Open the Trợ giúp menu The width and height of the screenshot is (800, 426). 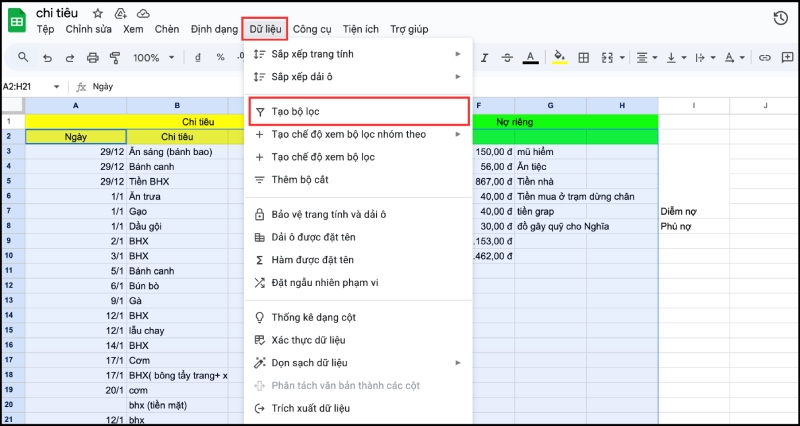point(409,29)
